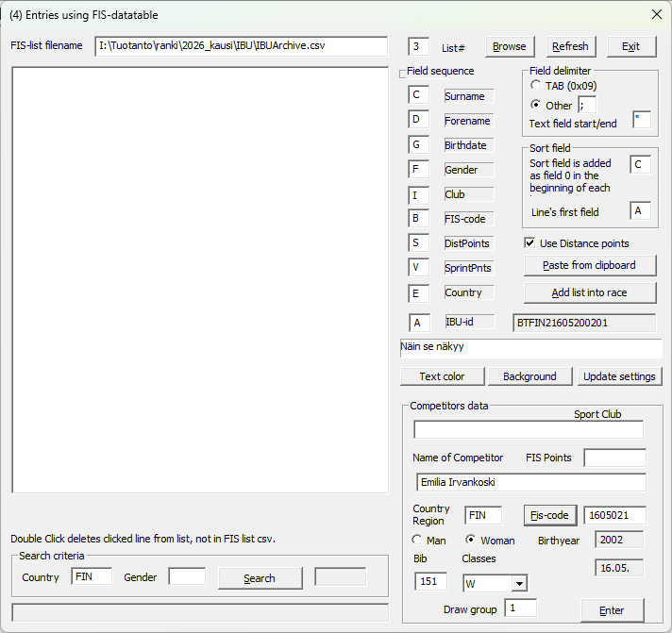
Task: Click the Bib number field
Action: pos(430,581)
